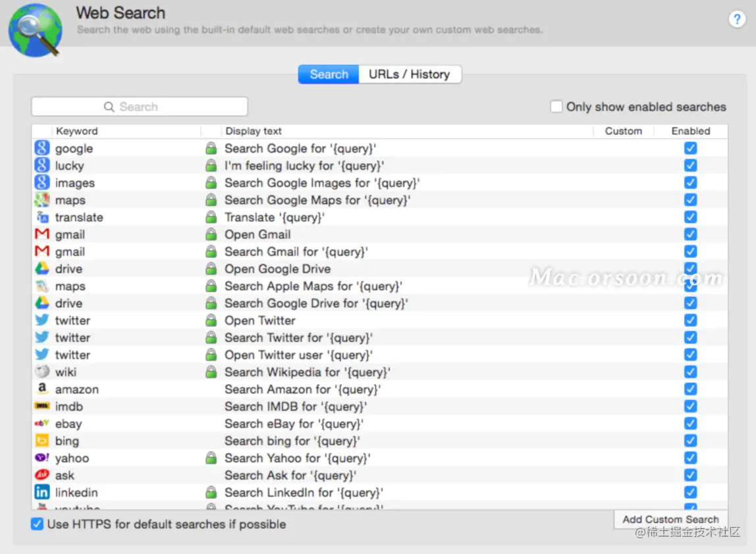Select the "Search Google Maps for '{query}'" text

click(317, 200)
